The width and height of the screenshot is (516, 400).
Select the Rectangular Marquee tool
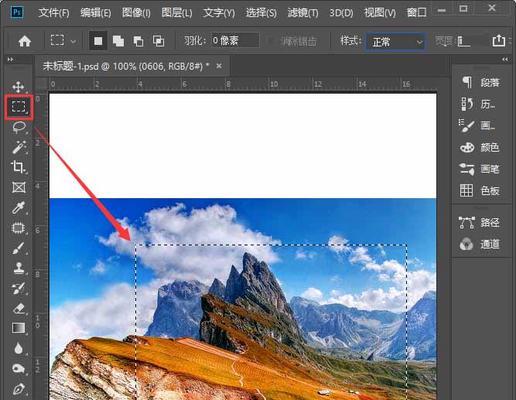coord(19,107)
